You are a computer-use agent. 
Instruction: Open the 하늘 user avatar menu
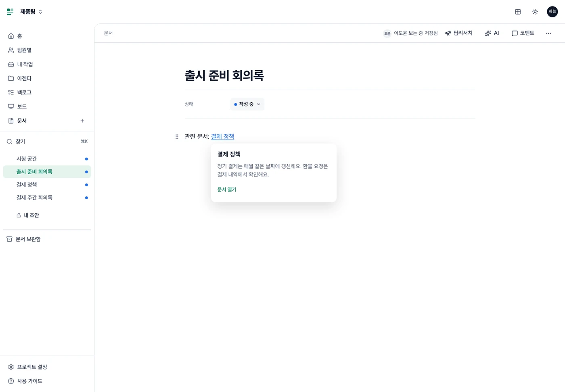[x=552, y=12]
